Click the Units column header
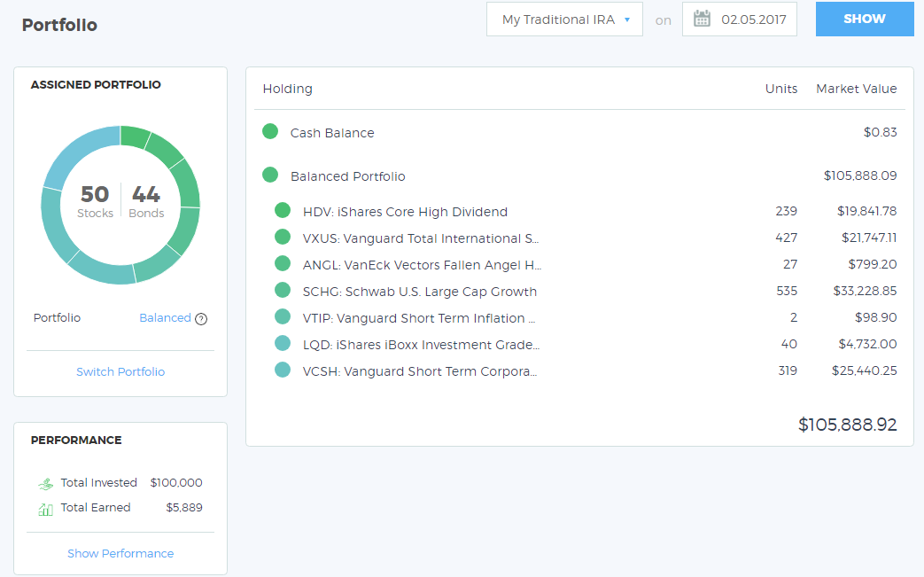The height and width of the screenshot is (577, 924). [x=780, y=89]
